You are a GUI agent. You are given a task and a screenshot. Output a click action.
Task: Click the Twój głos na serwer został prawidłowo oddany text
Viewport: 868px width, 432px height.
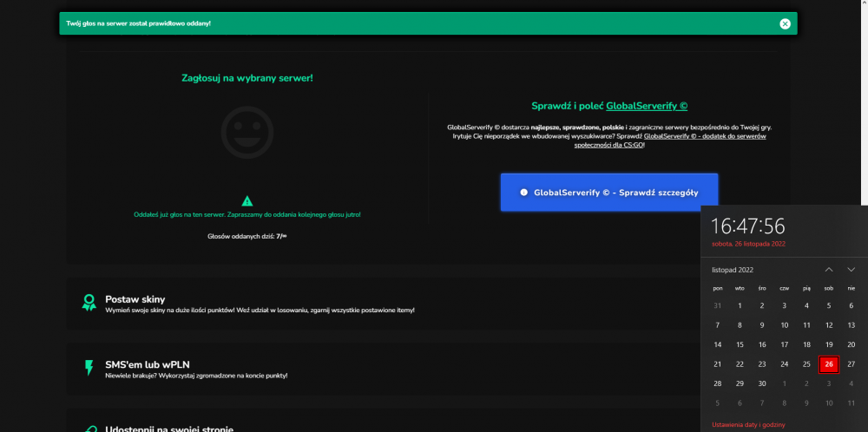point(138,23)
